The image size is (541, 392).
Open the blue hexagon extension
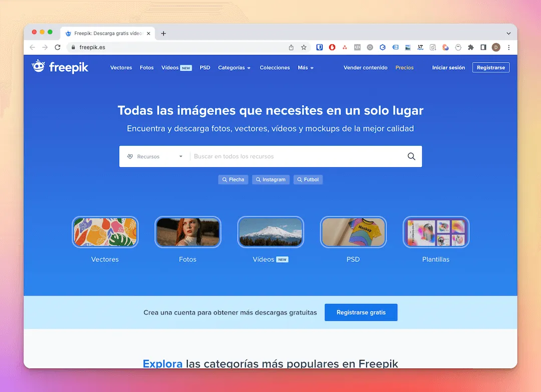383,47
